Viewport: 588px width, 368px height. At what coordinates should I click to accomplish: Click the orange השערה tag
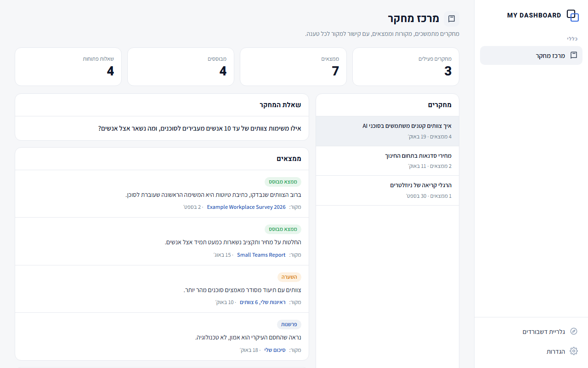289,277
